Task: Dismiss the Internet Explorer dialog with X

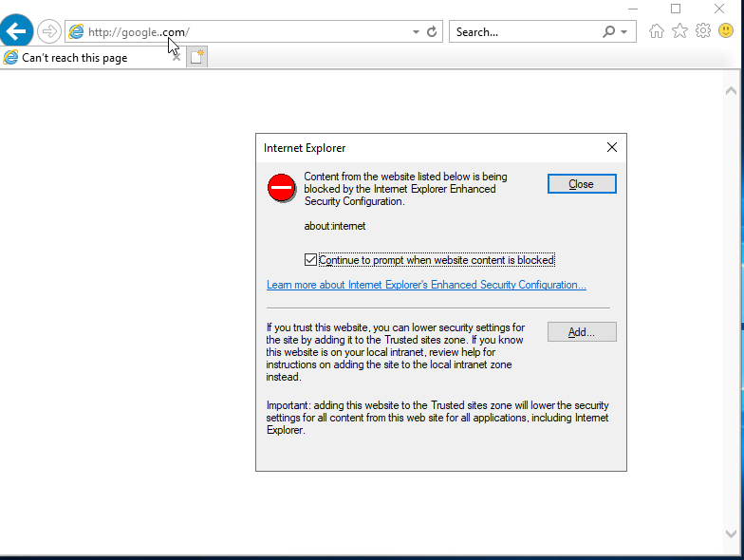Action: coord(612,148)
